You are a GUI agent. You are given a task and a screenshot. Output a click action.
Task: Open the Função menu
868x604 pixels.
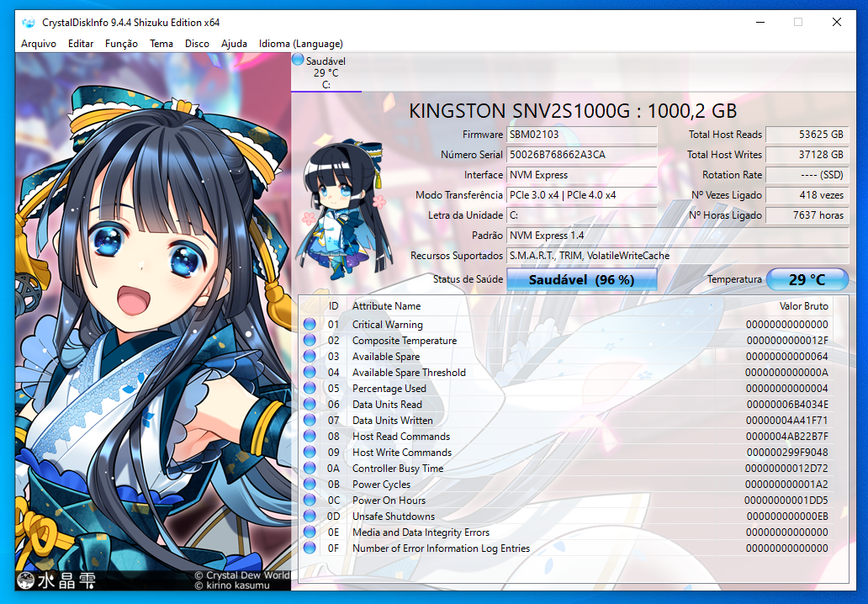pos(121,44)
